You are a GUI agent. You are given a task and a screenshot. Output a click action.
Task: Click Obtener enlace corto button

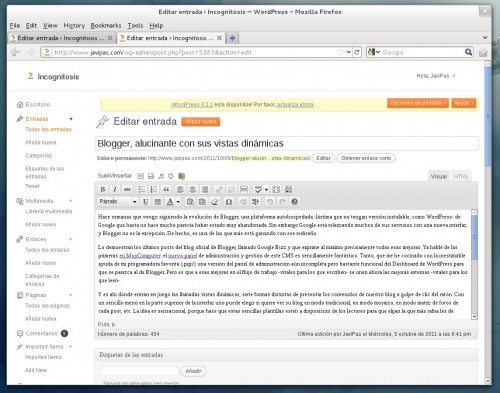click(x=366, y=158)
